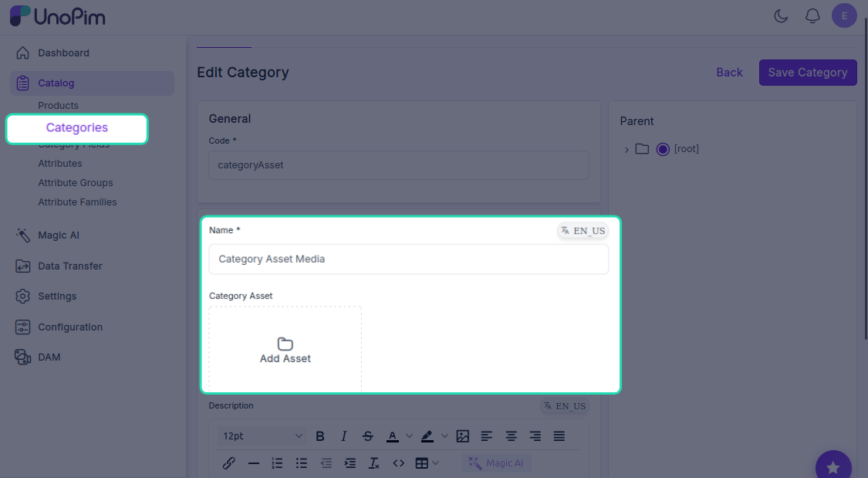
Task: Open highlight color dropdown arrow
Action: pos(444,436)
